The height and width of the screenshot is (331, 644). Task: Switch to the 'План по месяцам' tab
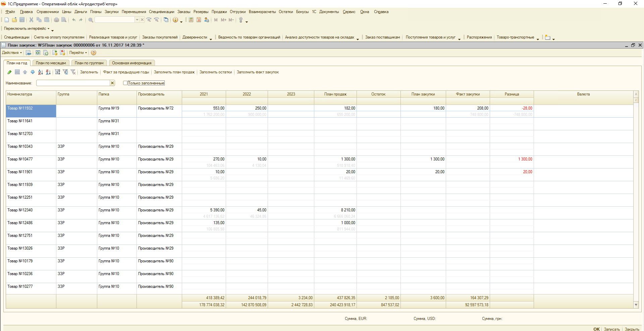pyautogui.click(x=51, y=63)
